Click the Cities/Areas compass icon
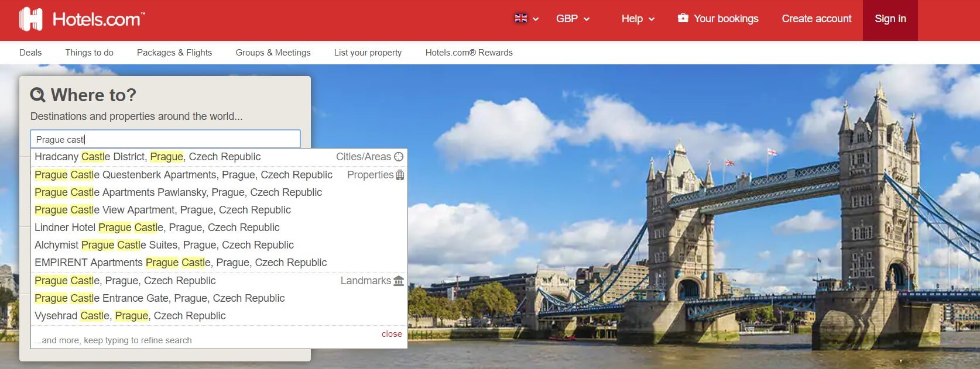Viewport: 980px width, 369px height. 399,157
